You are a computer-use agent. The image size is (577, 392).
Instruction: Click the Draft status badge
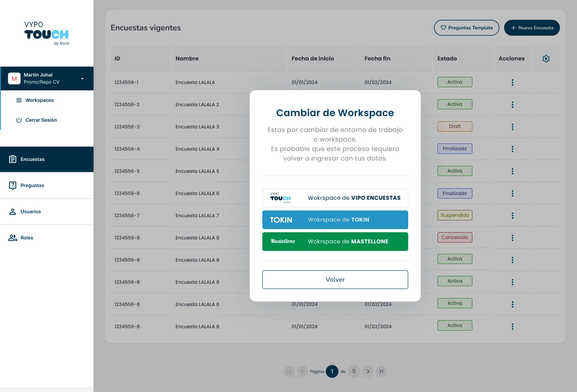click(455, 126)
